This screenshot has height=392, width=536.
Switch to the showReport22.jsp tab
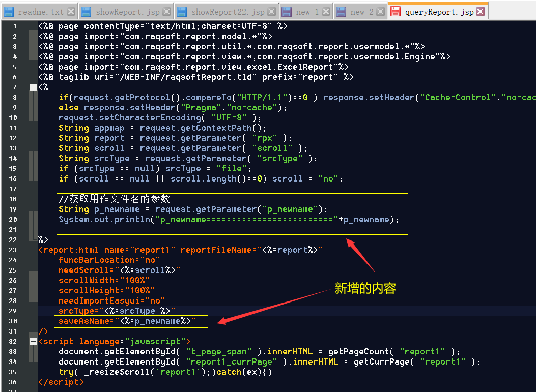pos(228,12)
